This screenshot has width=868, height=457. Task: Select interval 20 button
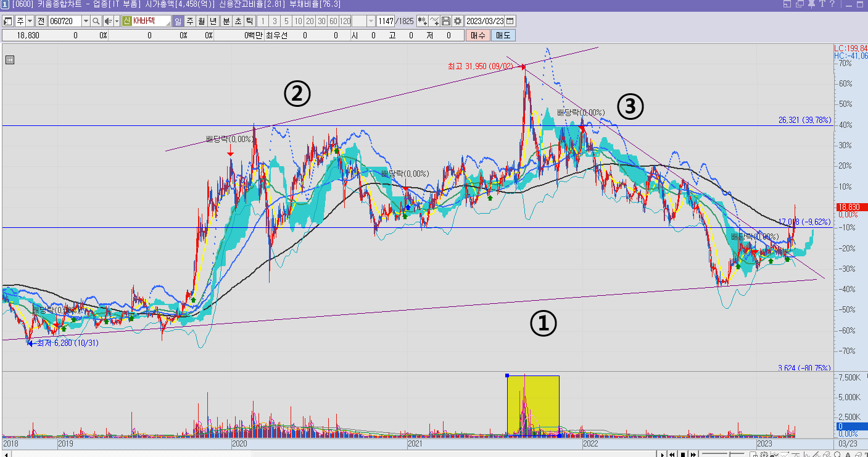click(x=310, y=21)
